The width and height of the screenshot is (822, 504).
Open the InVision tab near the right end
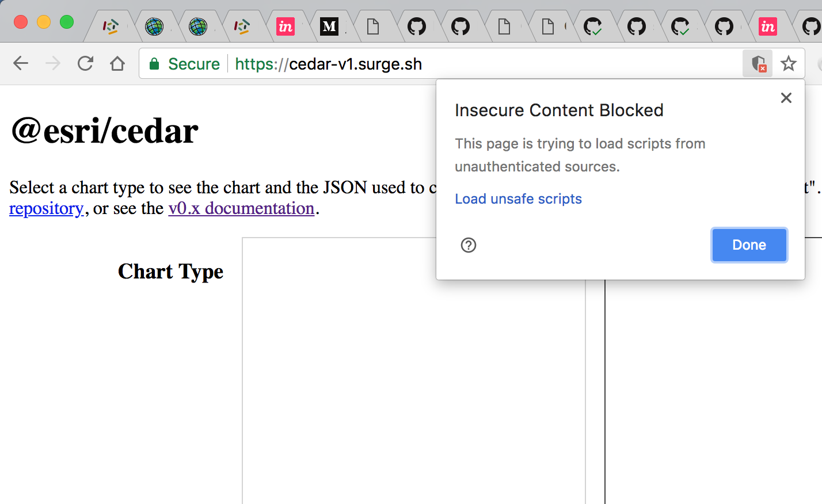tap(768, 26)
